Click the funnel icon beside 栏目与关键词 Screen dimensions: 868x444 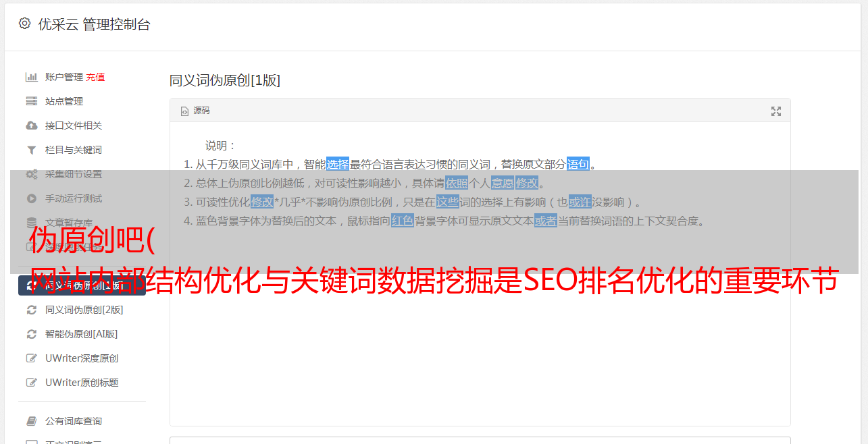tap(31, 150)
